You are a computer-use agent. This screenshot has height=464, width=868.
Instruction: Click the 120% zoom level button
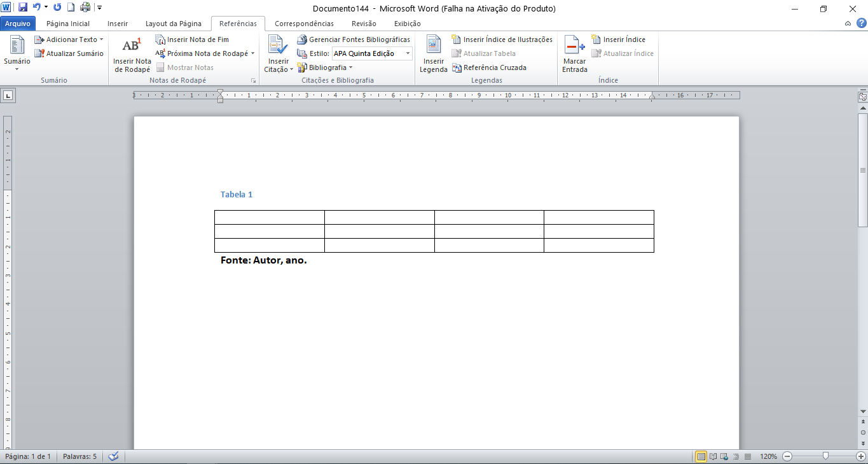click(x=768, y=456)
